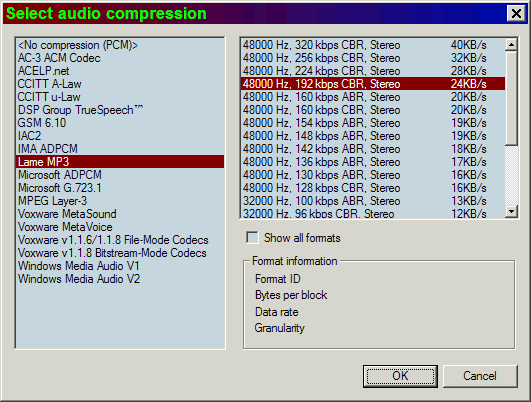This screenshot has width=531, height=402.
Task: Pick 32000 Hz 100 kbps ABR Stereo
Action: click(373, 201)
